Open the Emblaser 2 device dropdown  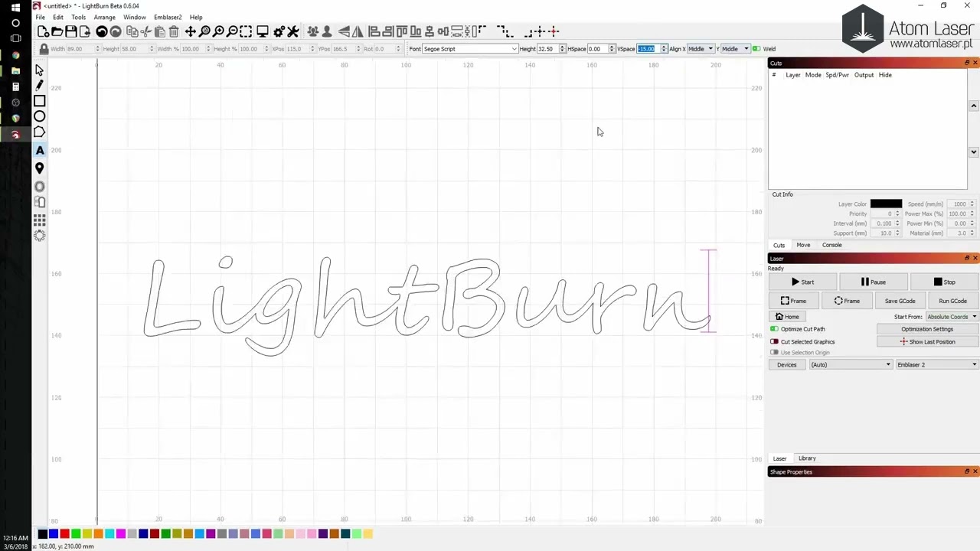tap(937, 365)
